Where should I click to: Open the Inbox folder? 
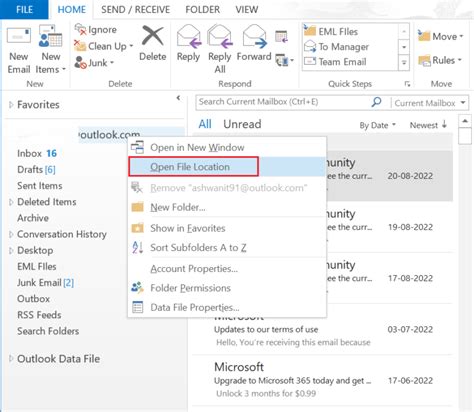click(37, 153)
